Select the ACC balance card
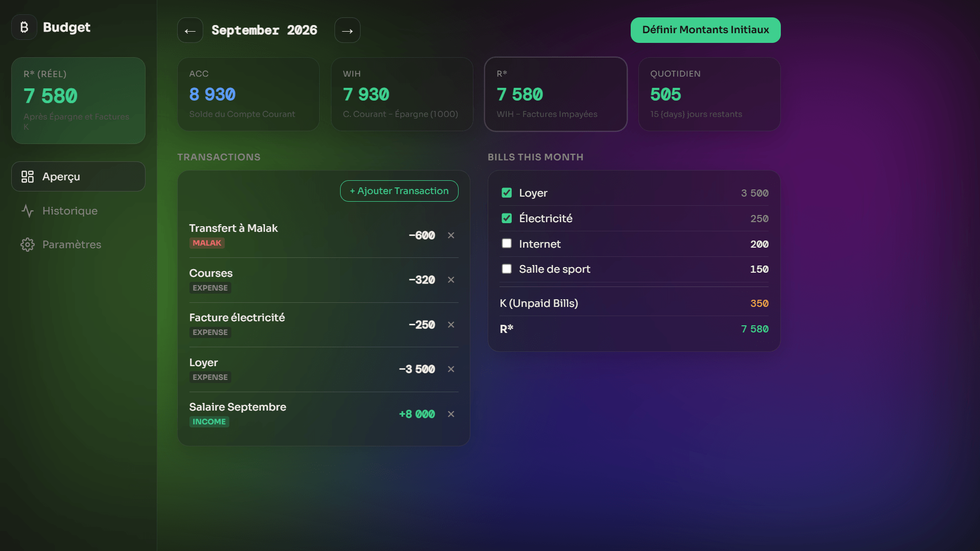Viewport: 980px width, 551px height. (248, 94)
